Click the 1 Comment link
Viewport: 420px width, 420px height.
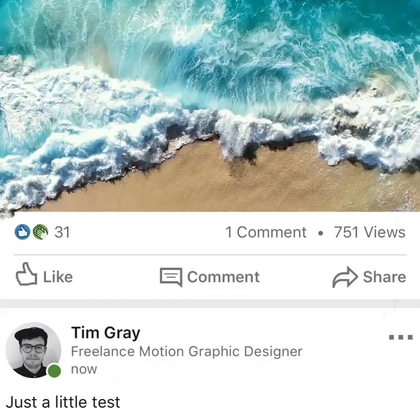tap(266, 232)
